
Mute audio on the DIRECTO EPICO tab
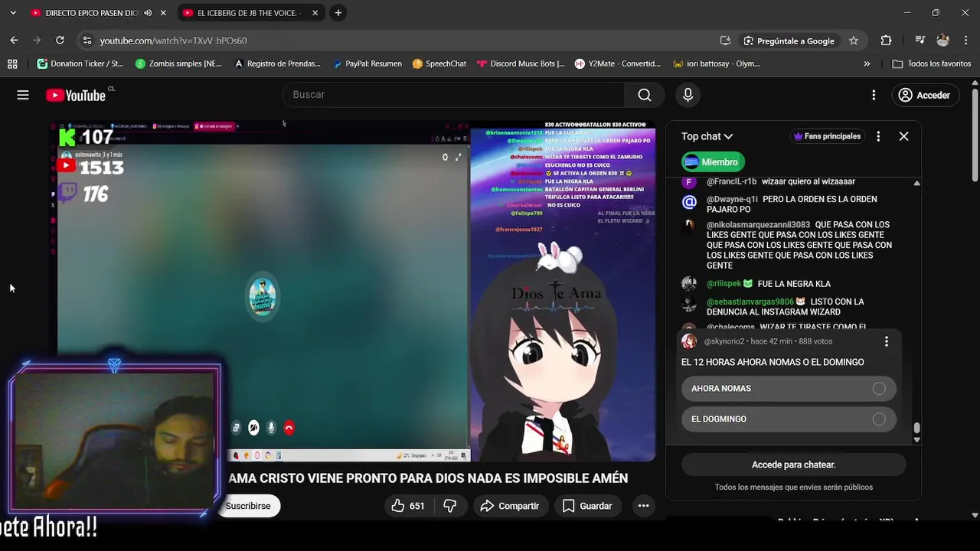click(x=148, y=13)
